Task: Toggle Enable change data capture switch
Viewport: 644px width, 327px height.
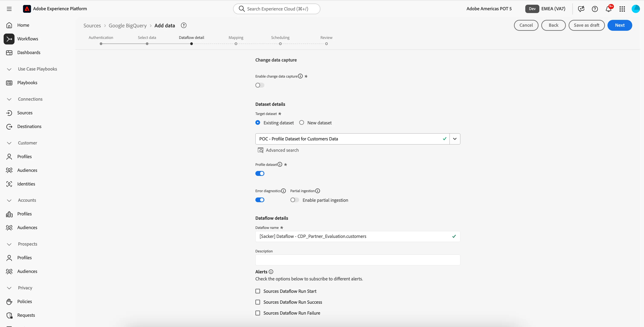Action: coord(260,85)
